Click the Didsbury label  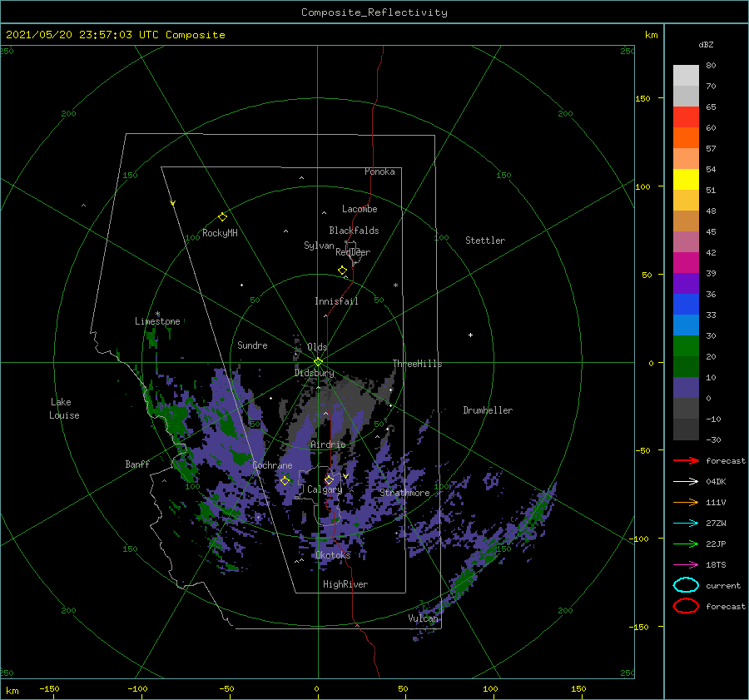pyautogui.click(x=315, y=373)
